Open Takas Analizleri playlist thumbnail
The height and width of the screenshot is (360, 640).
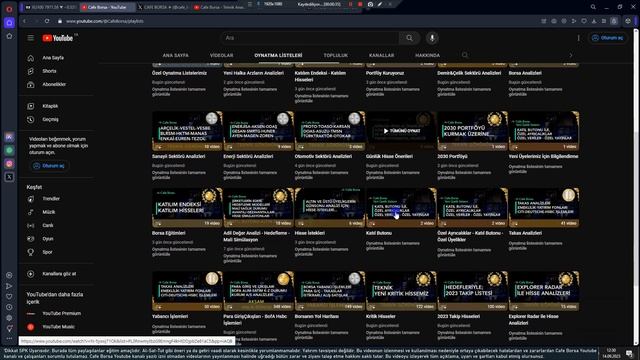pos(544,207)
